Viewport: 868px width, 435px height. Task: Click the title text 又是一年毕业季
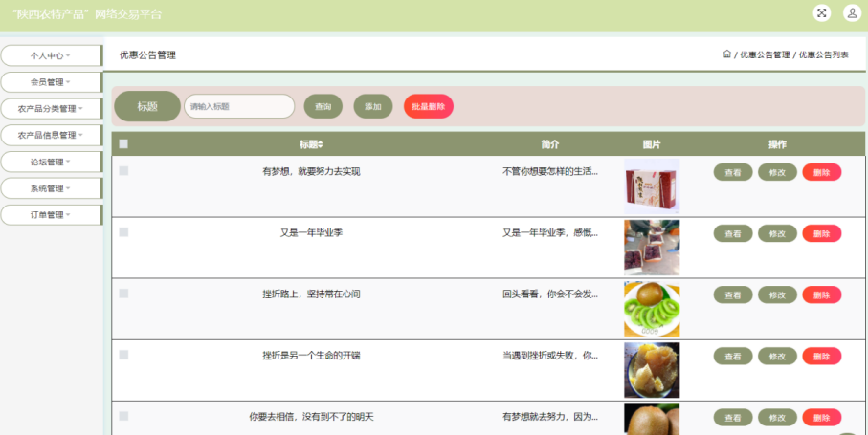coord(311,233)
